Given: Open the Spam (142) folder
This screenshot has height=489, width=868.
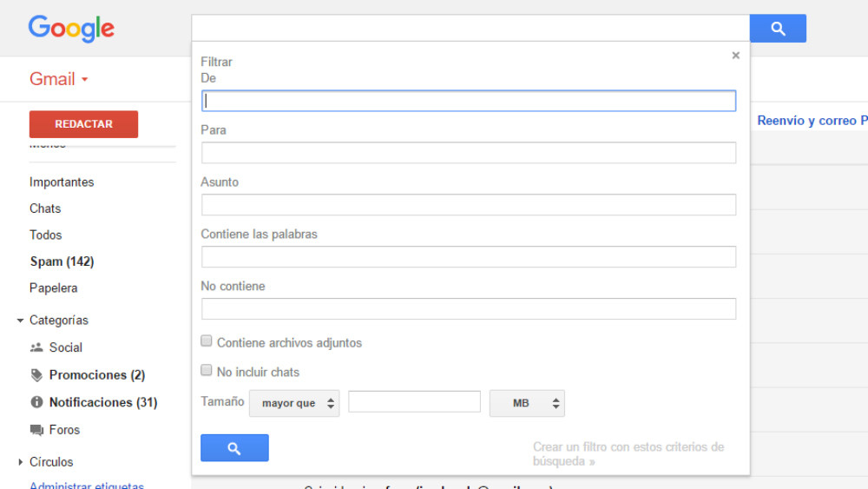Looking at the screenshot, I should (62, 261).
